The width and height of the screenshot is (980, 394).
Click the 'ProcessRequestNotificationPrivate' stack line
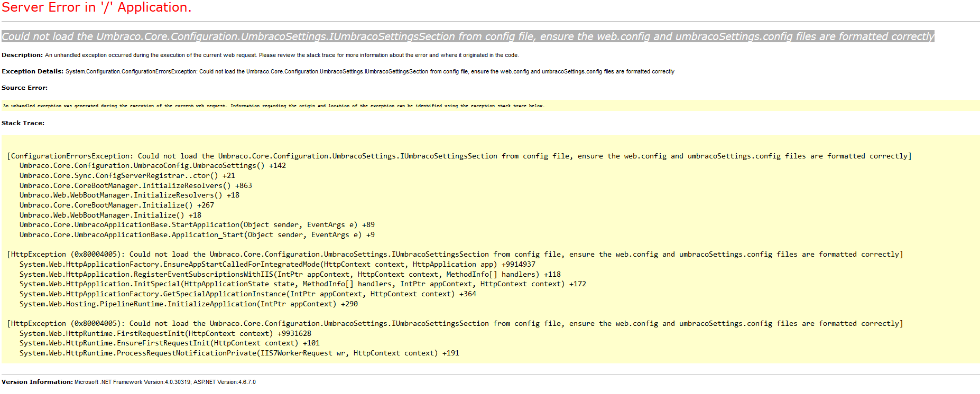click(x=239, y=353)
